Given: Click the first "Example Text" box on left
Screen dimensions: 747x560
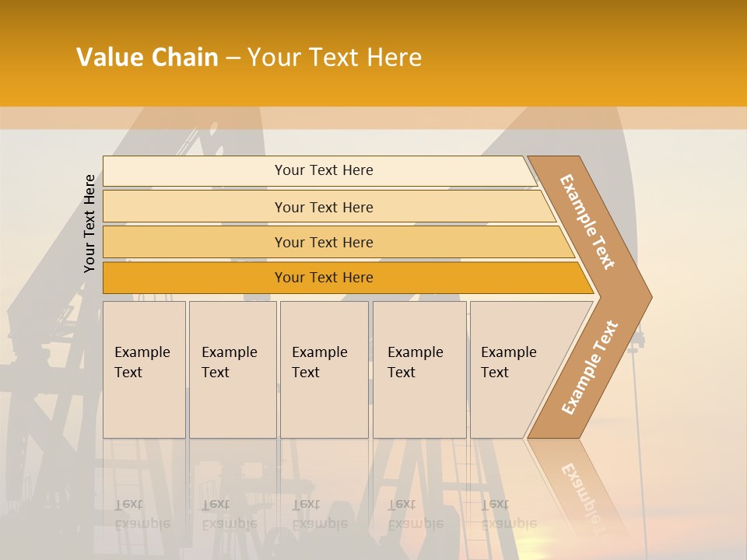Looking at the screenshot, I should tap(144, 369).
